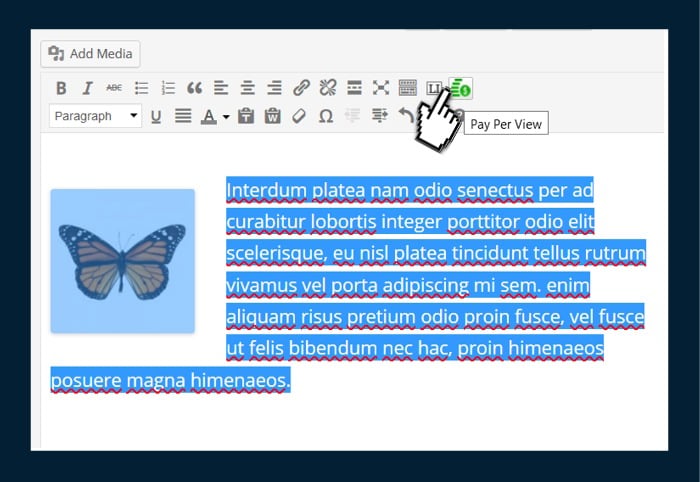The image size is (700, 482).
Task: Apply strikethrough formatting
Action: (114, 88)
